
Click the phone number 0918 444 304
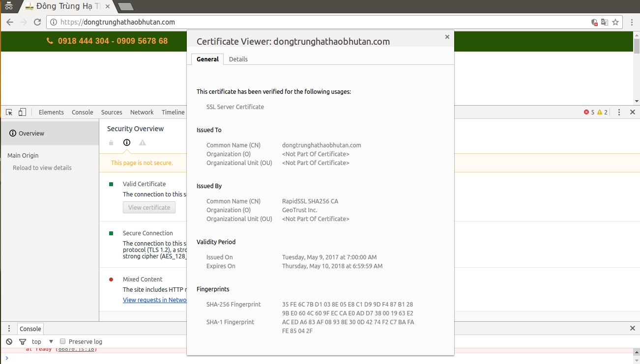tap(83, 41)
